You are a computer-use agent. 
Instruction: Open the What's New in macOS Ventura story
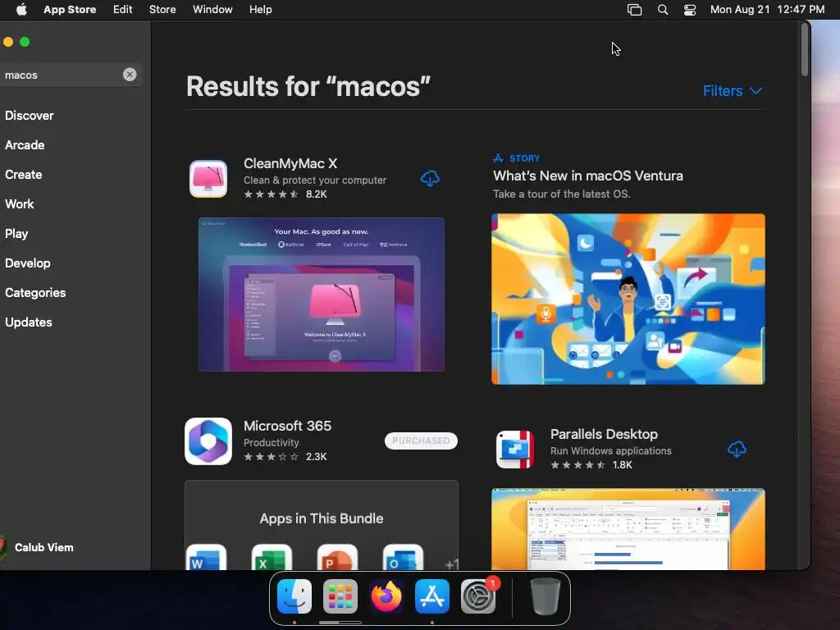[x=587, y=176]
